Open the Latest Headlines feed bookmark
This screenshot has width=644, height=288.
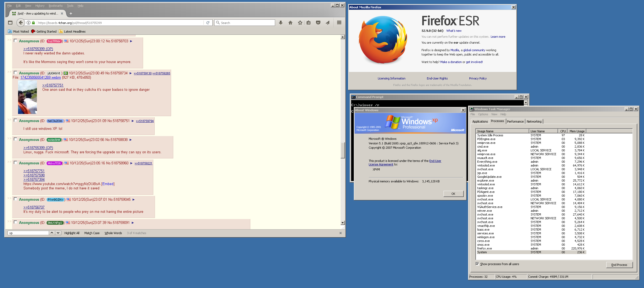pos(72,32)
